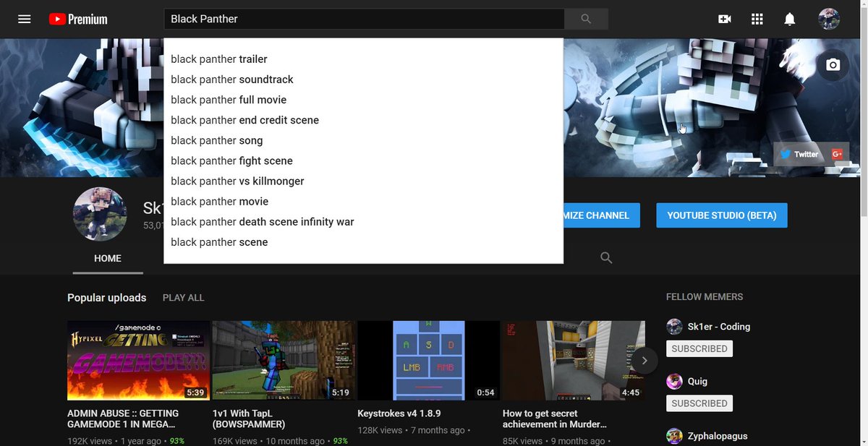Select suggestion 'death scene infinity war'

pyautogui.click(x=363, y=221)
